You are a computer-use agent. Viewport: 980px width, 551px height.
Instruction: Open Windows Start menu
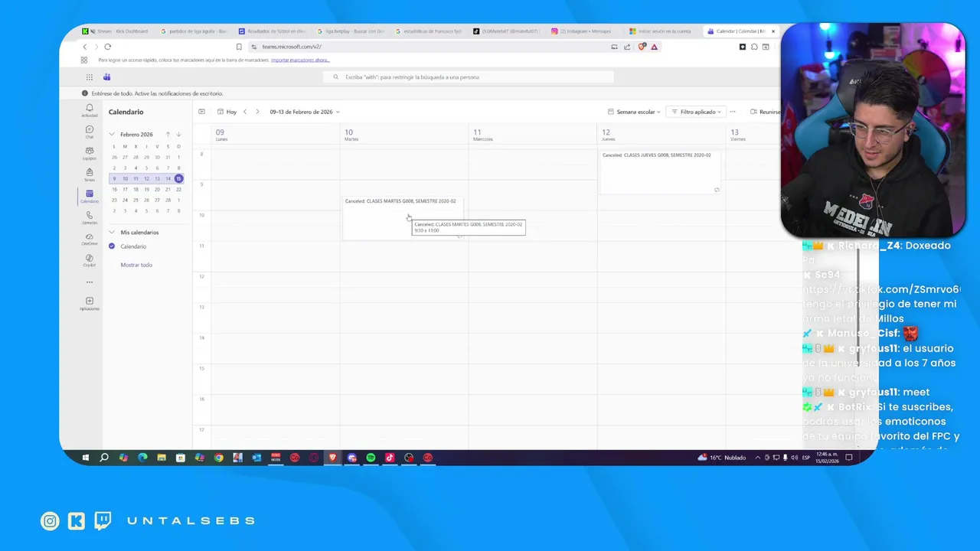(86, 458)
